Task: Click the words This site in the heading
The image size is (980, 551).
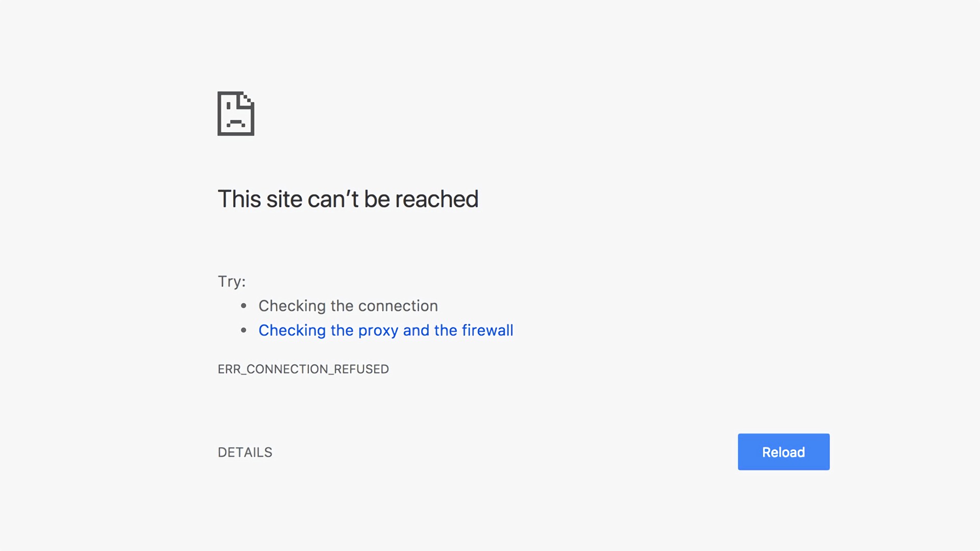Action: click(x=260, y=199)
